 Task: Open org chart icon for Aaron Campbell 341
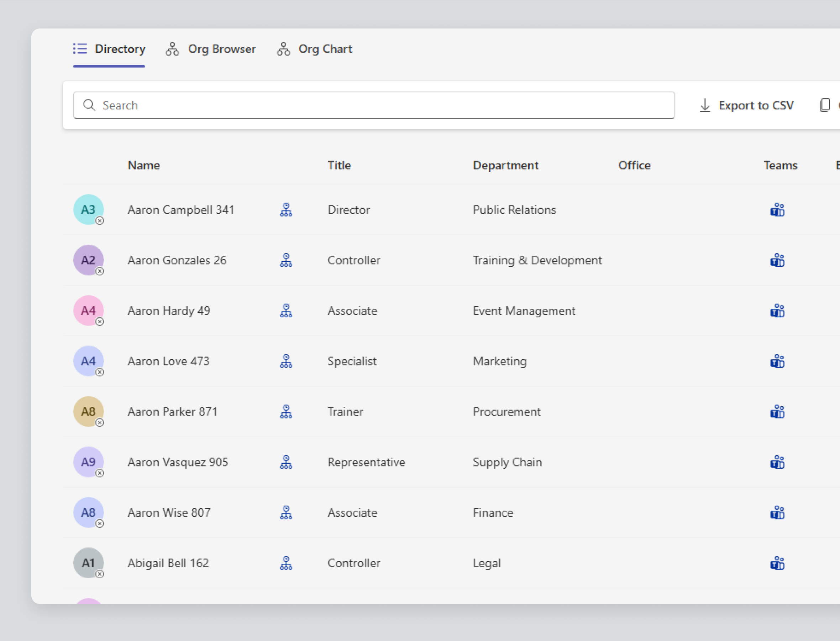pyautogui.click(x=286, y=210)
